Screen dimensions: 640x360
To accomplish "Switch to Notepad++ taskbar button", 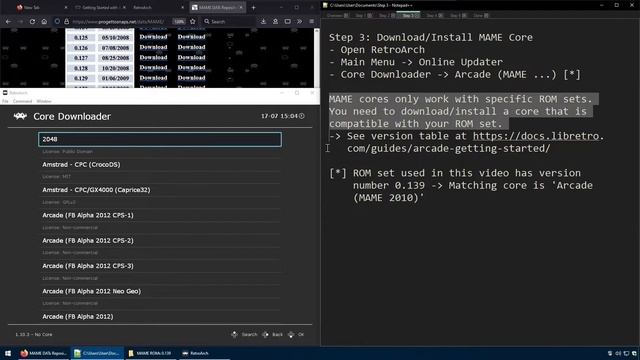I will point(97,353).
